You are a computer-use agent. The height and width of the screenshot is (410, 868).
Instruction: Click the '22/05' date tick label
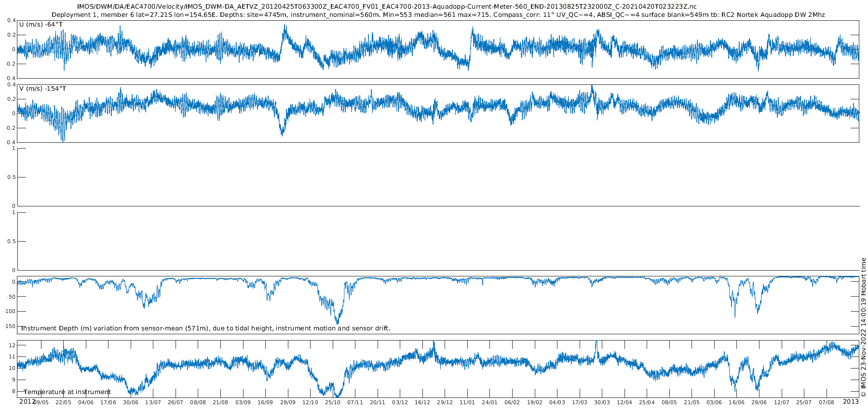[x=63, y=402]
